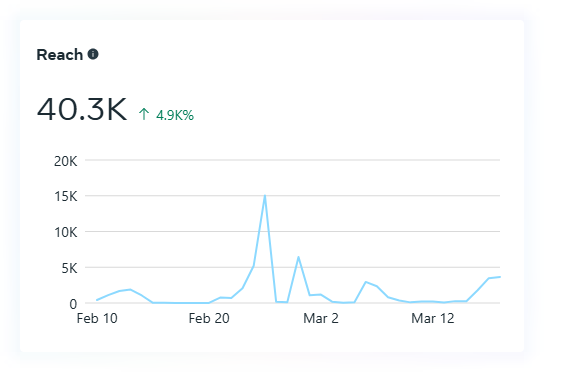Click the 0 y-axis label

[x=73, y=304]
